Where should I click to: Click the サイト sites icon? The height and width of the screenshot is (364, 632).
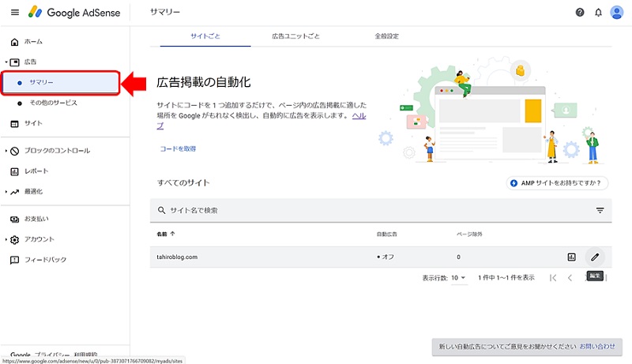(x=14, y=124)
